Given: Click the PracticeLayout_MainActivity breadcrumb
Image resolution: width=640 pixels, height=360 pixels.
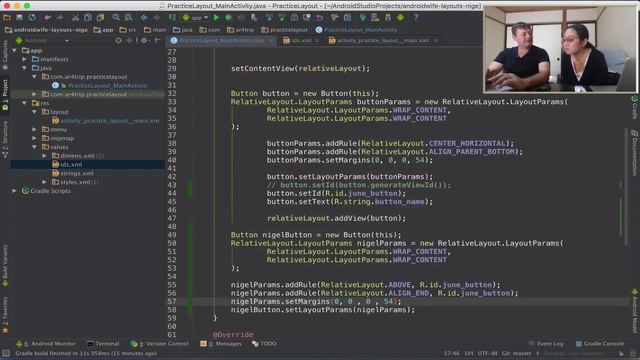Looking at the screenshot, I should click(356, 30).
